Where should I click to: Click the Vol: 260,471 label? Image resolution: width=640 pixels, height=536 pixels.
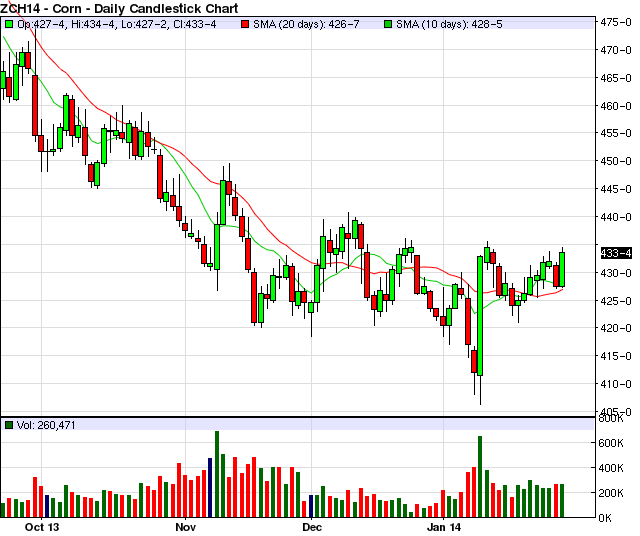(46, 425)
